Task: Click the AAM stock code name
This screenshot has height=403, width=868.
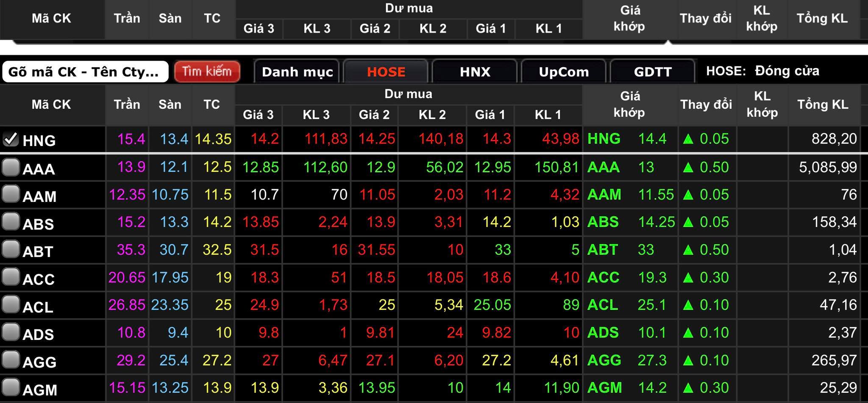Action: [39, 196]
